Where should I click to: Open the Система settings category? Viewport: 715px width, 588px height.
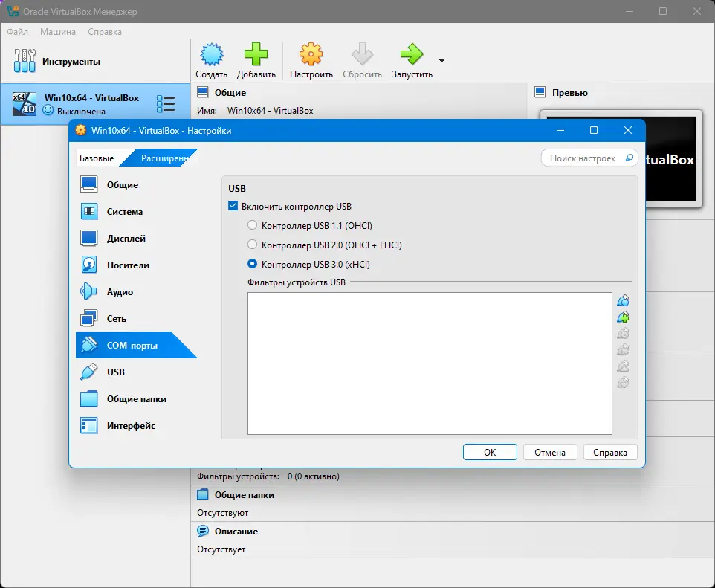tap(136, 212)
